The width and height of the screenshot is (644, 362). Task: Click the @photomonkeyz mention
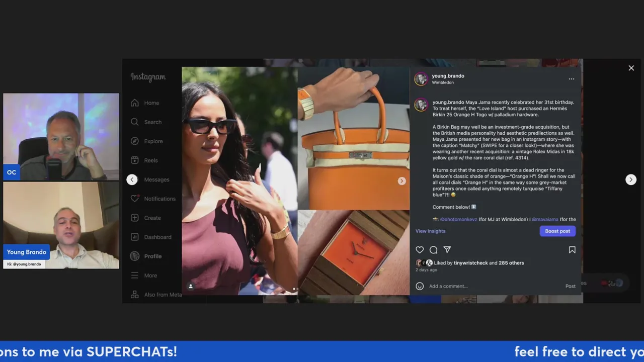coord(458,219)
